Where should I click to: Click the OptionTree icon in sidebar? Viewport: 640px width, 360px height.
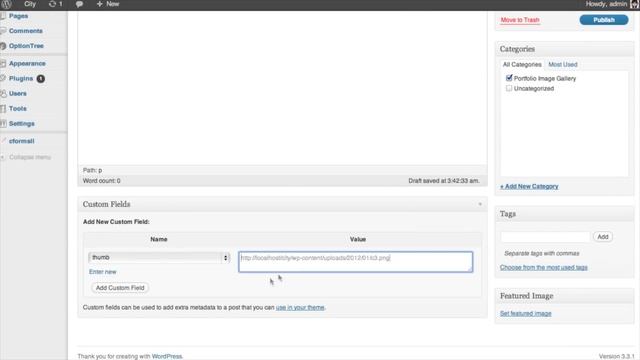point(3,46)
